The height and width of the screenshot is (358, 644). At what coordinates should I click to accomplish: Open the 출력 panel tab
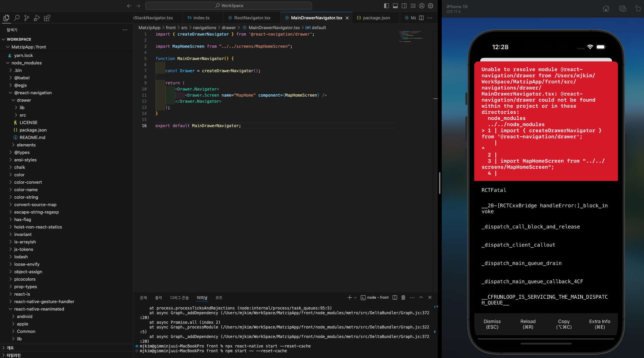(x=159, y=298)
